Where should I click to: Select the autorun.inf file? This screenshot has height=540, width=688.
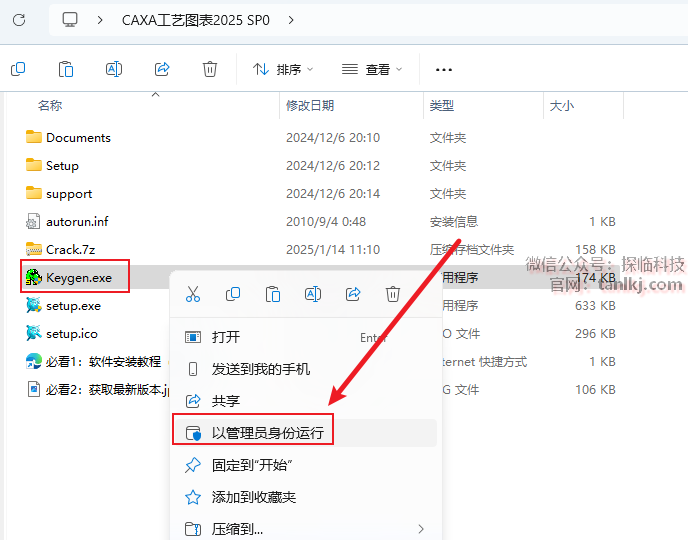tap(77, 222)
